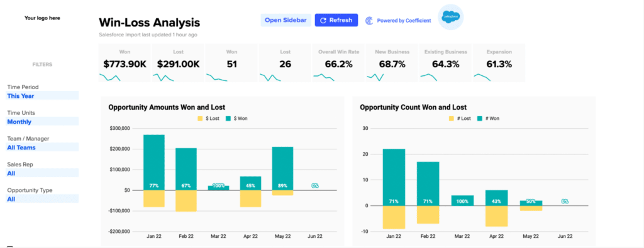
Task: Click the sparkline under Won $773.90K
Action: 109,77
